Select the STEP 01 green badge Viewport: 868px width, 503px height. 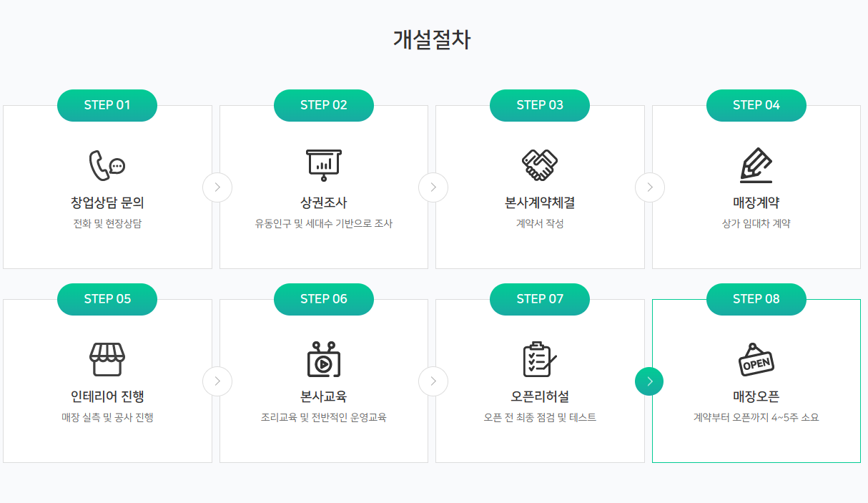point(107,105)
